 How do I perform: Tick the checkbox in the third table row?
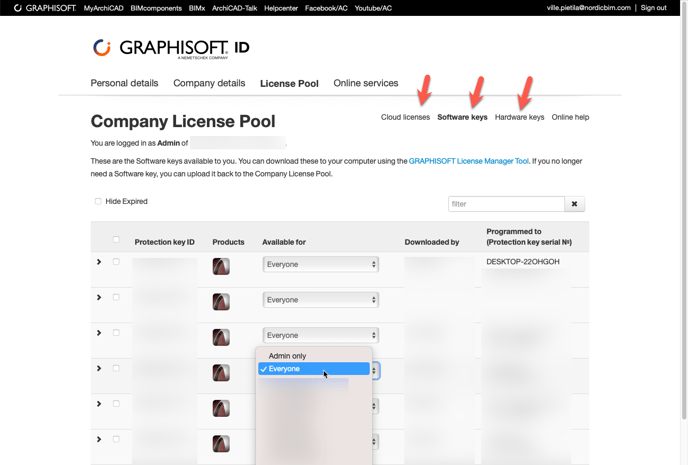click(116, 333)
